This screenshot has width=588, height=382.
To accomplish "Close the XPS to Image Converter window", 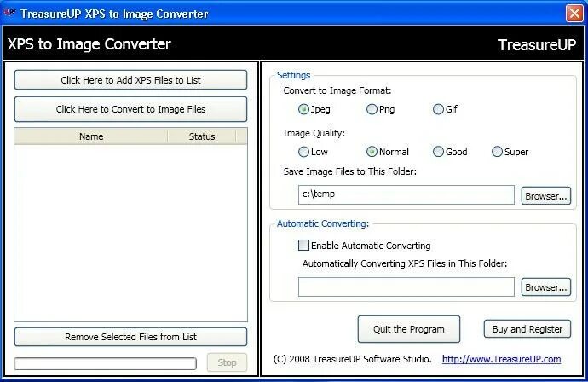I will [574, 14].
